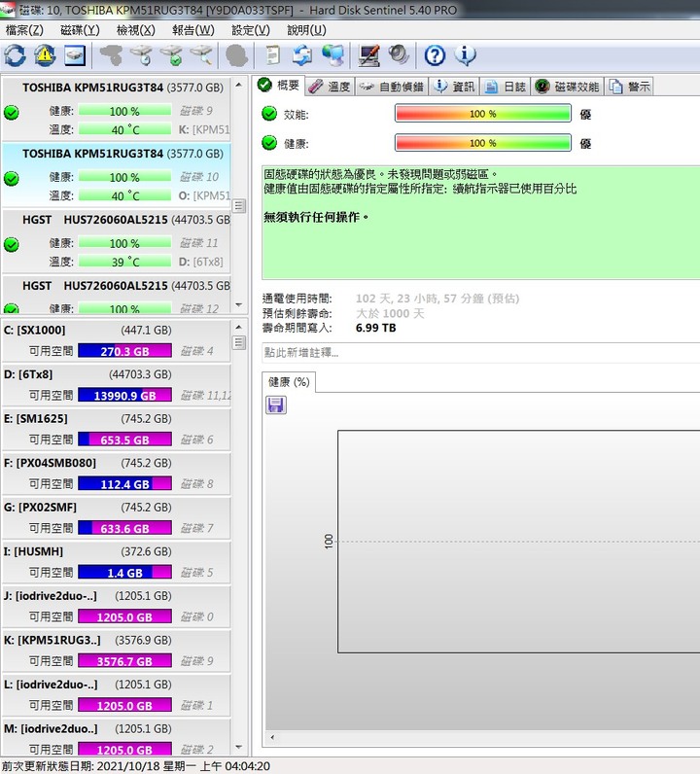Switch to the 自動偵錯 tab

click(391, 87)
